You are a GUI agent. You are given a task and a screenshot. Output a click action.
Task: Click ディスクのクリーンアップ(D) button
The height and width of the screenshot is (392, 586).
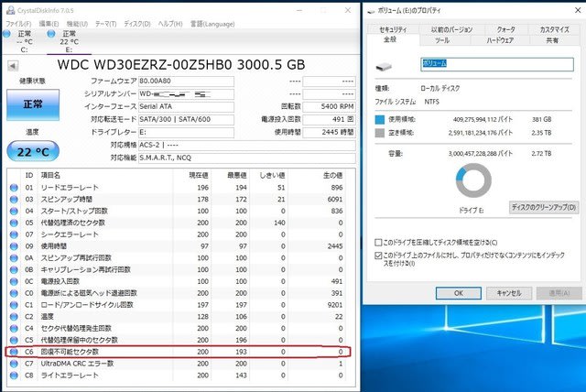[x=544, y=207]
